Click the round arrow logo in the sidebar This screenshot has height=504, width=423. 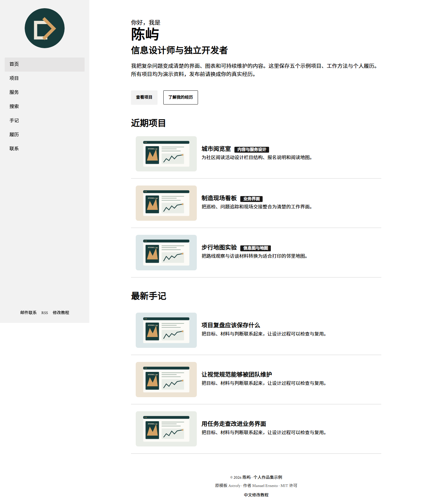pos(45,28)
